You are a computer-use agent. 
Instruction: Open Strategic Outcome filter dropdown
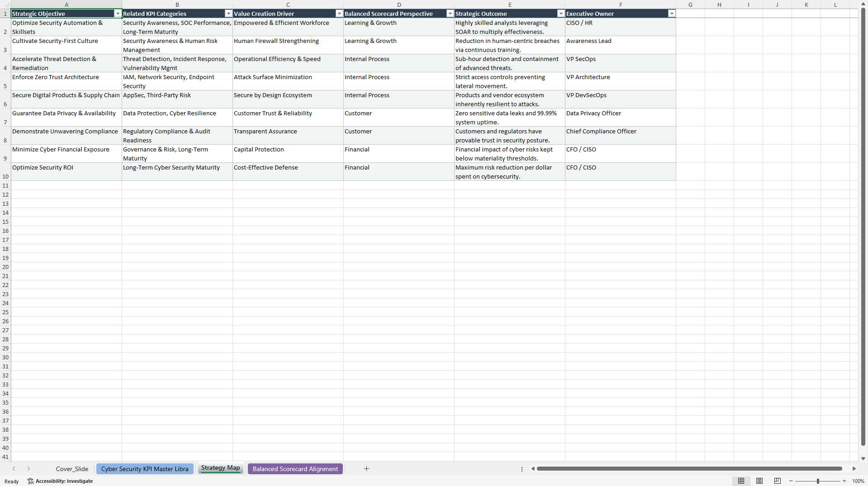coord(561,14)
